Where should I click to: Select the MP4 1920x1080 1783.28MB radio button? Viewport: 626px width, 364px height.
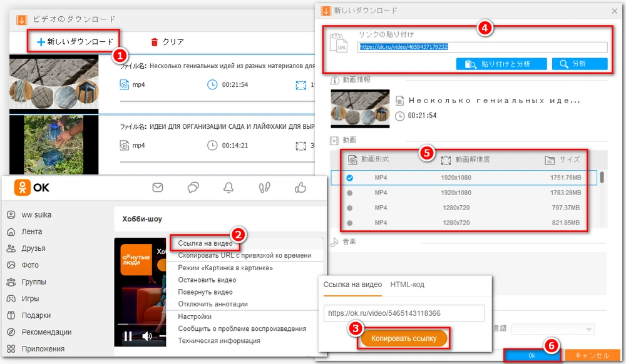tap(350, 193)
